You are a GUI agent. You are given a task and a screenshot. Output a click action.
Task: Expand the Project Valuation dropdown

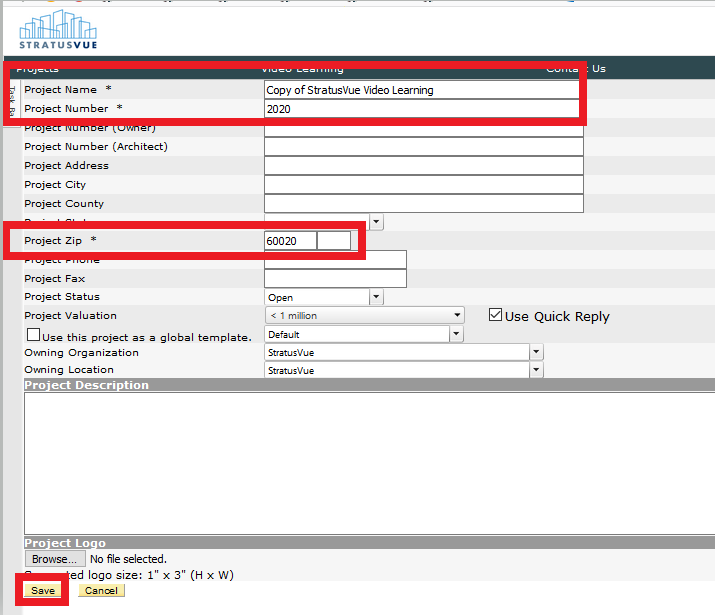[x=365, y=315]
